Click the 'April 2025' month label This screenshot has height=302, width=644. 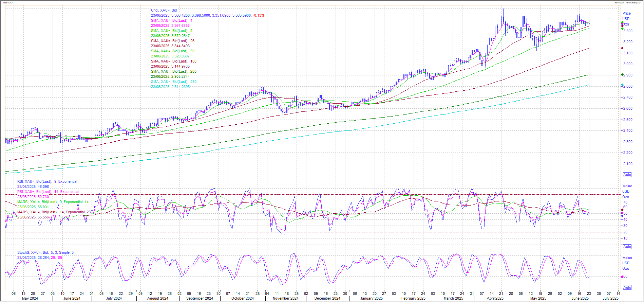tap(495, 298)
